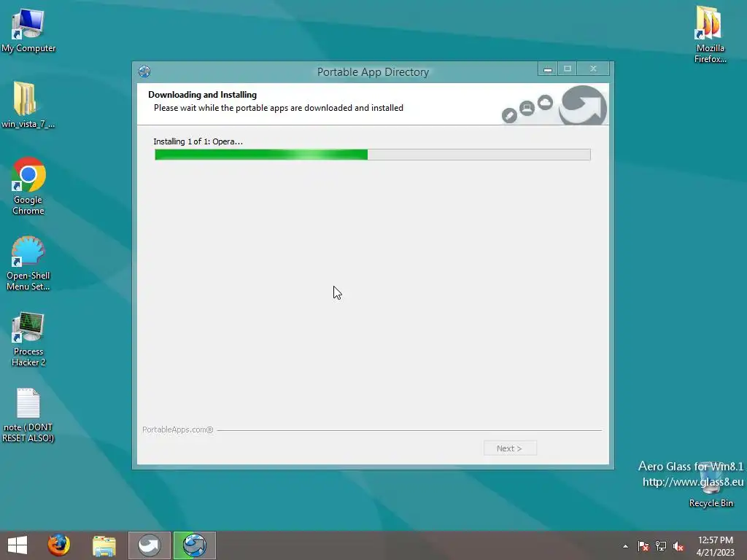
Task: Open the Google Chrome desktop shortcut
Action: pos(28,186)
